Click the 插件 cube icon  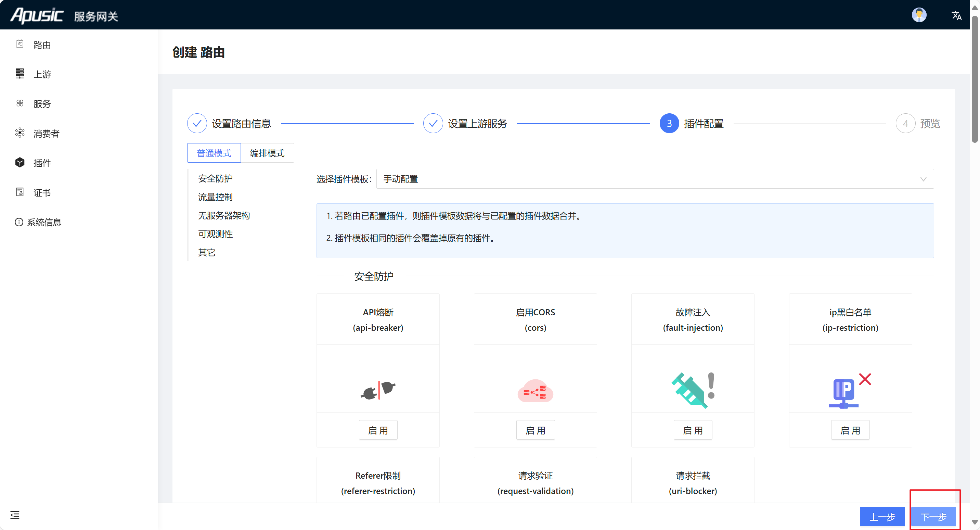click(x=20, y=163)
